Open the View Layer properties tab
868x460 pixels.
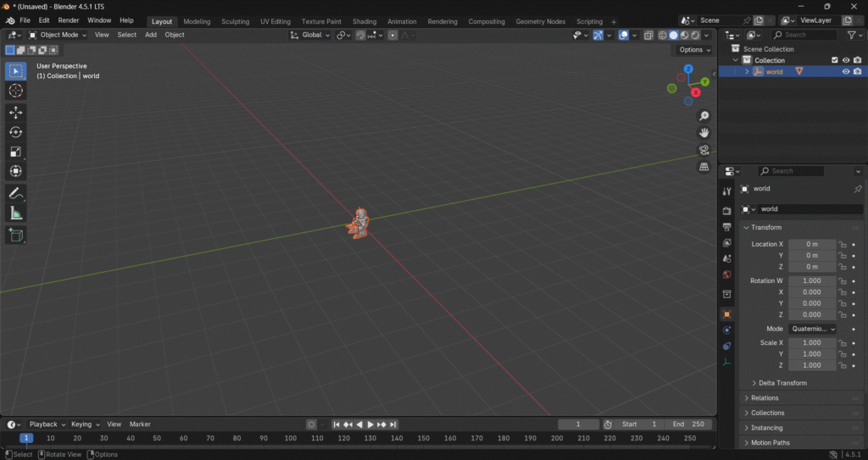[x=726, y=242]
